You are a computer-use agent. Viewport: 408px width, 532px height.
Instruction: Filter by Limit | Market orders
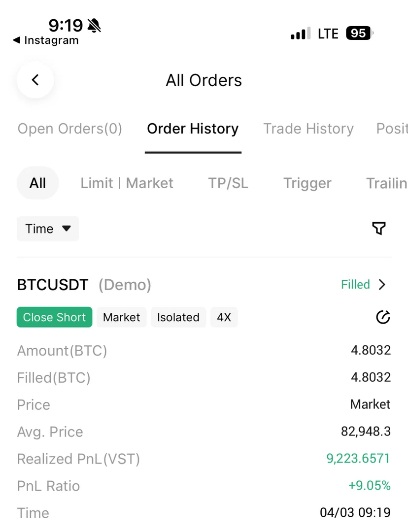pos(127,183)
